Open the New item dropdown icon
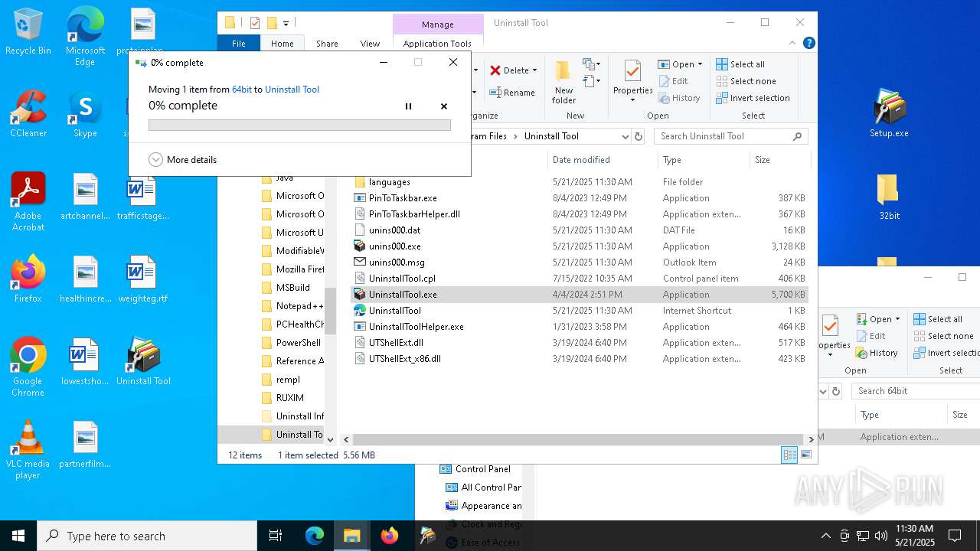 point(591,64)
